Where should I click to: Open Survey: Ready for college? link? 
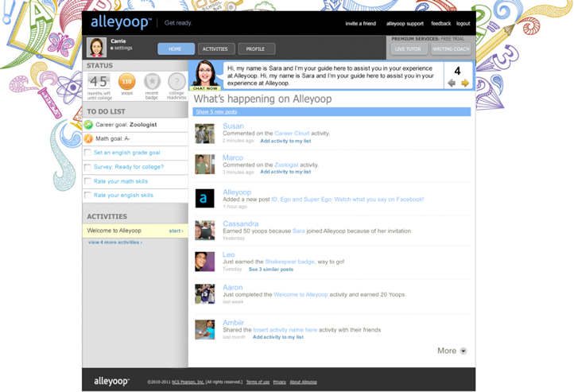pos(129,167)
